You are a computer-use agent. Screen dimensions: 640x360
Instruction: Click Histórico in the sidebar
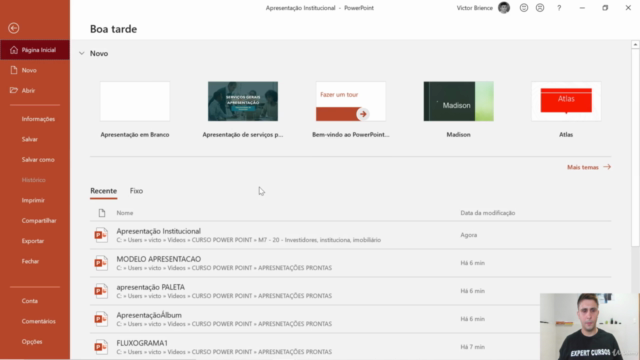pyautogui.click(x=33, y=180)
